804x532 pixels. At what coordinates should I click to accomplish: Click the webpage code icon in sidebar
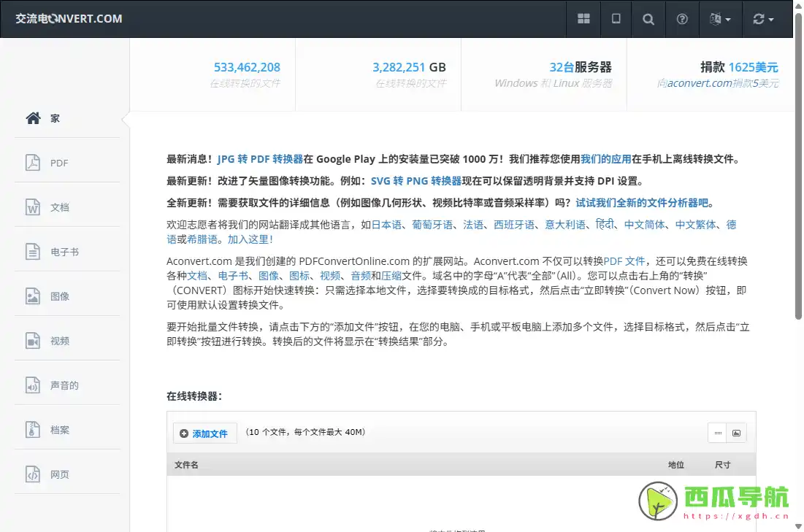pos(33,474)
